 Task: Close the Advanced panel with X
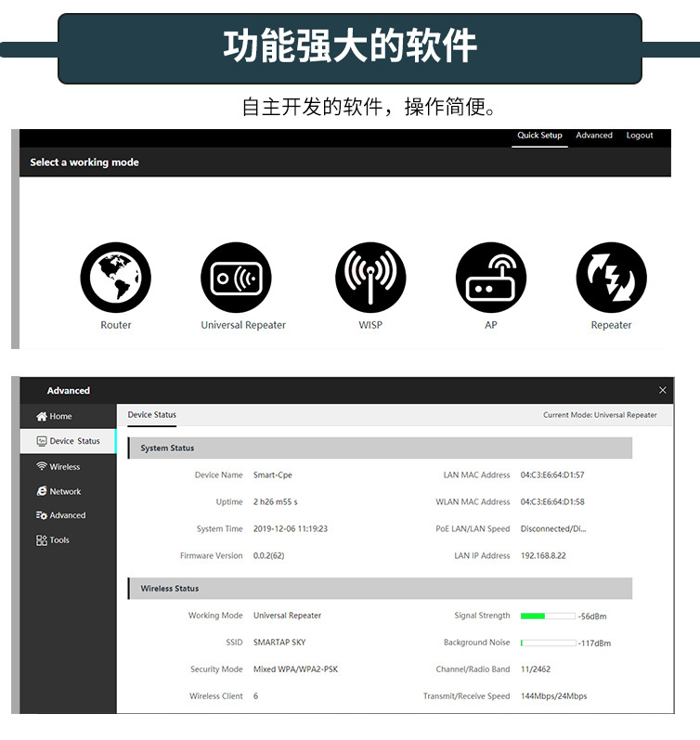pyautogui.click(x=662, y=391)
